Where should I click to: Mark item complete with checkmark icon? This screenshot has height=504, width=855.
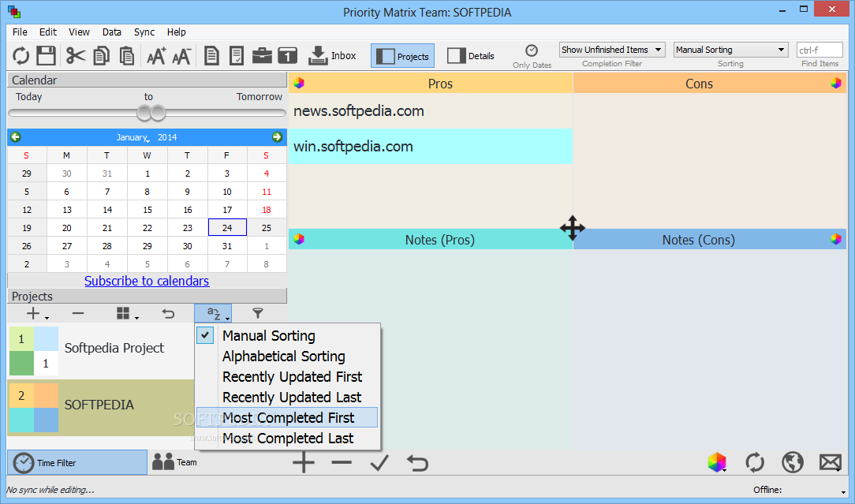click(x=379, y=463)
